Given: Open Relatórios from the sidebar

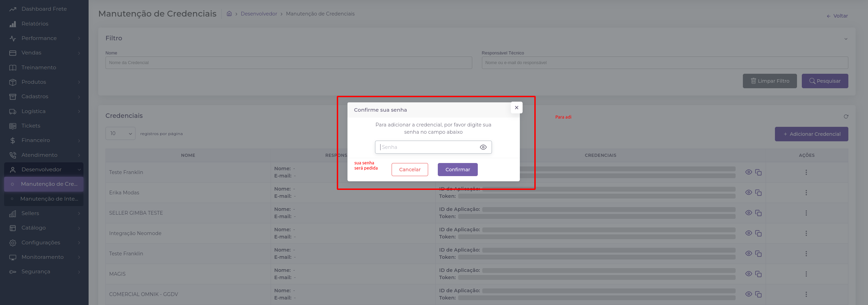Looking at the screenshot, I should pos(35,24).
